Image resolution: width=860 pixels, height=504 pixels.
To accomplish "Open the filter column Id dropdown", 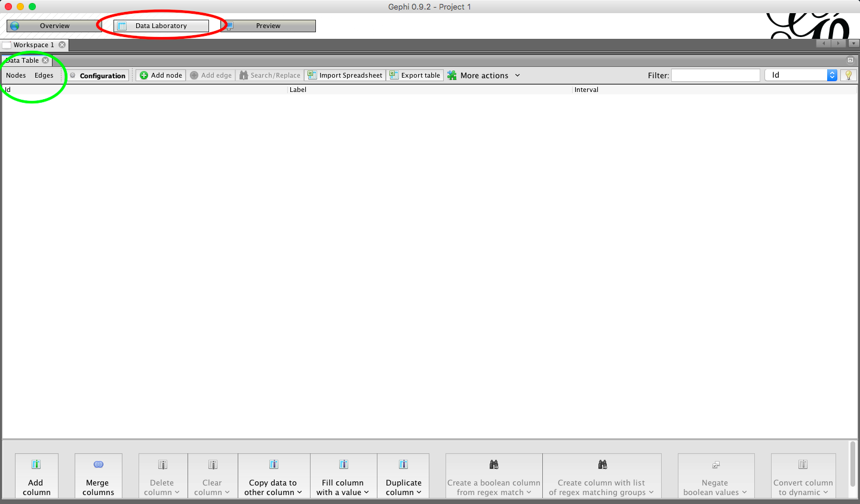I will (801, 75).
